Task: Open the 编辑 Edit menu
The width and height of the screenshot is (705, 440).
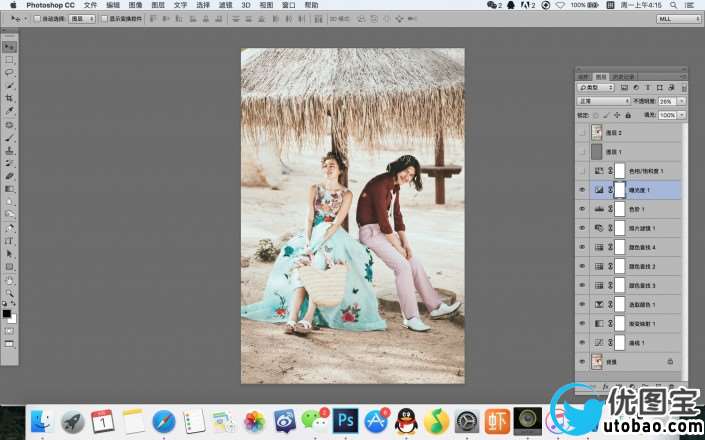Action: tap(113, 5)
